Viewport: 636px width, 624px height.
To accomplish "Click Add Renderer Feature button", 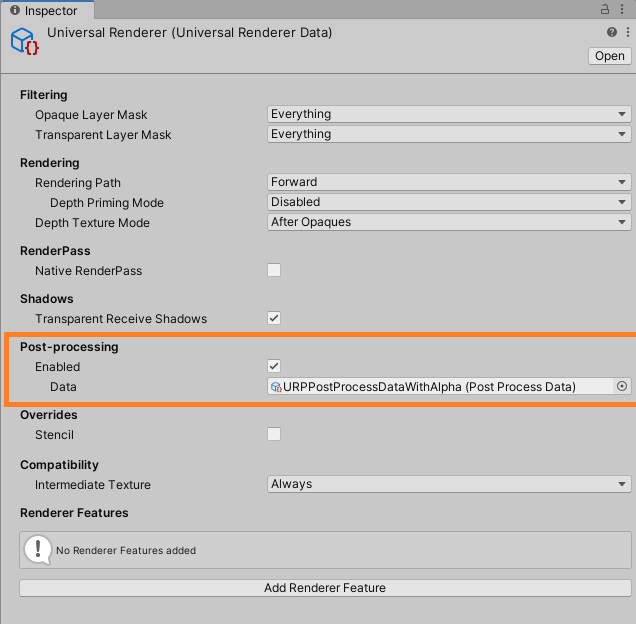I will pyautogui.click(x=325, y=587).
